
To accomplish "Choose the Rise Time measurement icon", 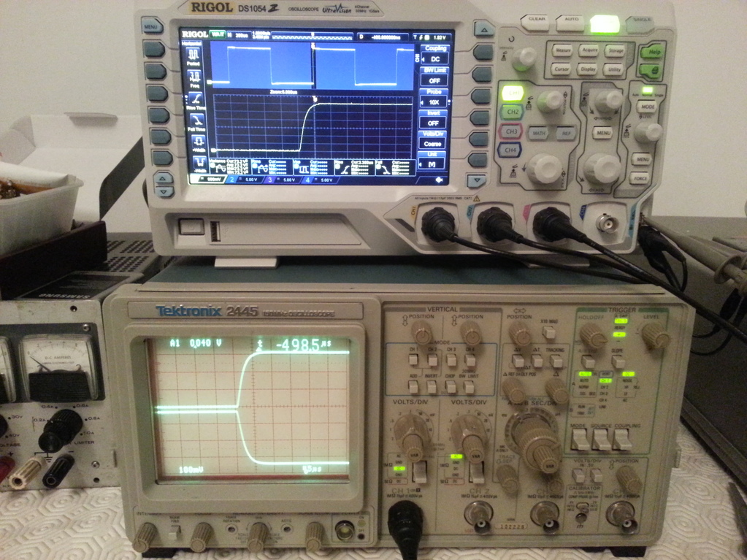I will [196, 101].
